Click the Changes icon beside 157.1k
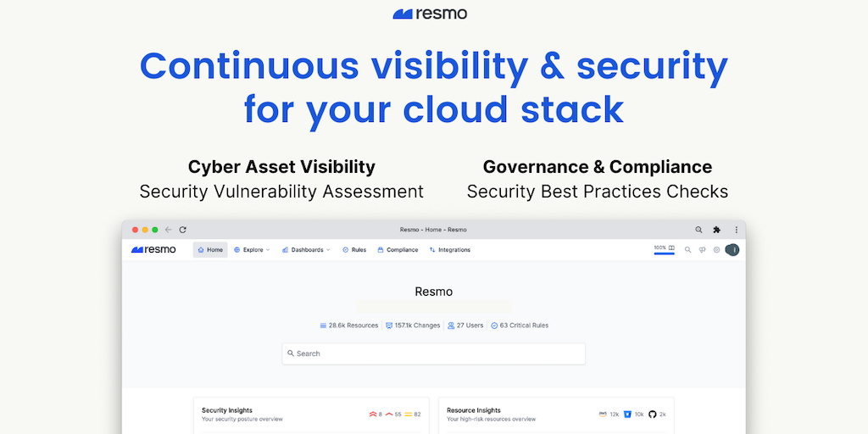This screenshot has width=868, height=434. (x=389, y=325)
